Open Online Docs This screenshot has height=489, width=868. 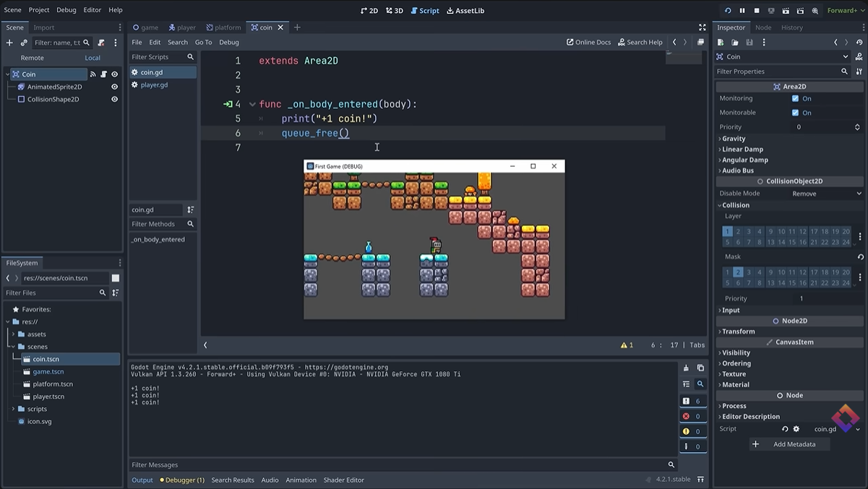[x=588, y=42]
